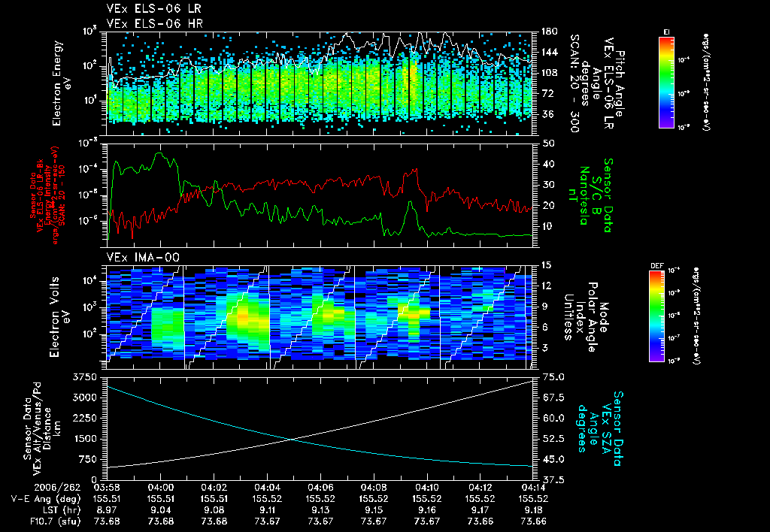
Task: Click the polar angle index tick '15'
Action: 546,265
